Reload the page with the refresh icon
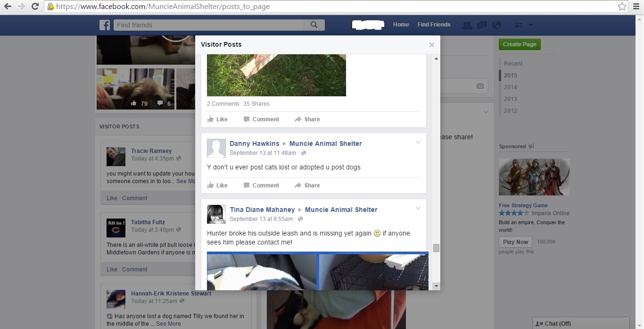Viewport: 644px width, 329px height. click(35, 7)
